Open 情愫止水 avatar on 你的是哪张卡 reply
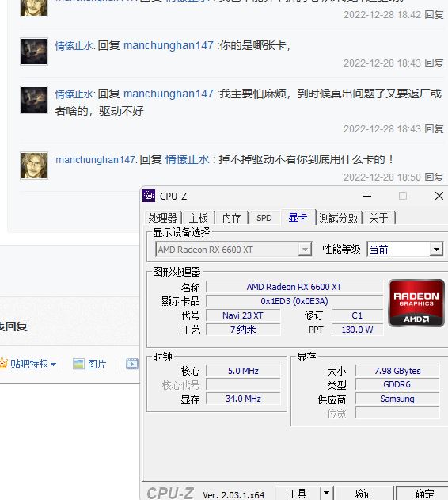The width and height of the screenshot is (448, 500). 34,52
